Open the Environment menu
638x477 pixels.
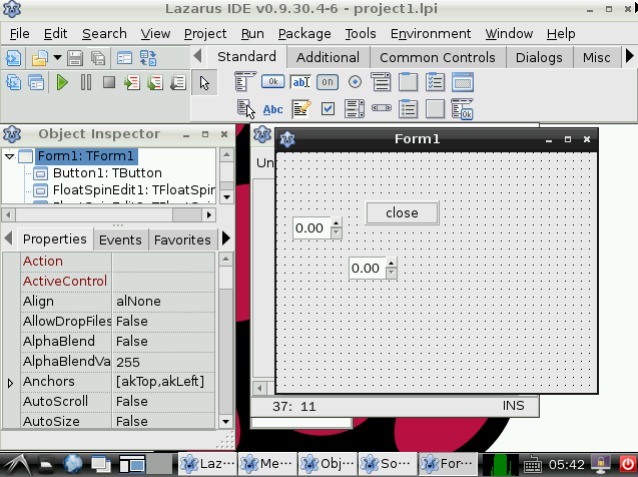click(430, 33)
